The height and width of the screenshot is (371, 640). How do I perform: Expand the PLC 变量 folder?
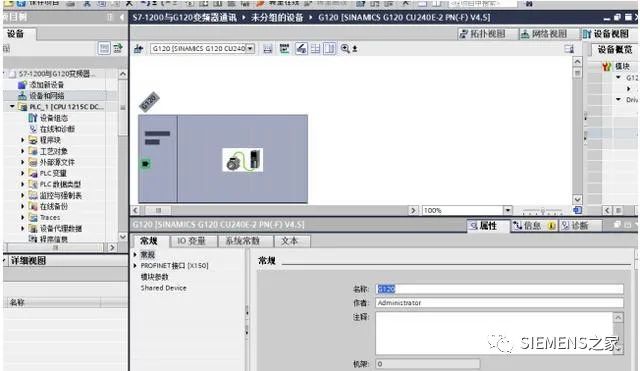pos(22,173)
